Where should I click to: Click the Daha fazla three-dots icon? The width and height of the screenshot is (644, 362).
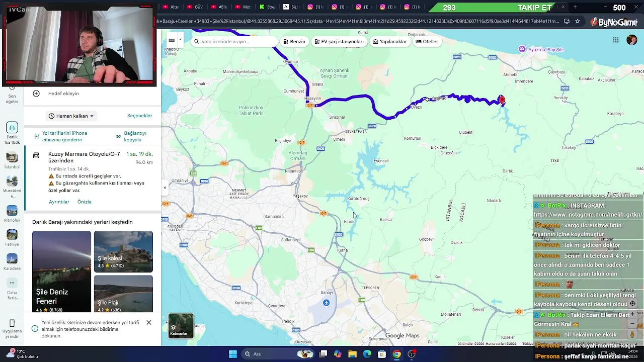pyautogui.click(x=12, y=283)
